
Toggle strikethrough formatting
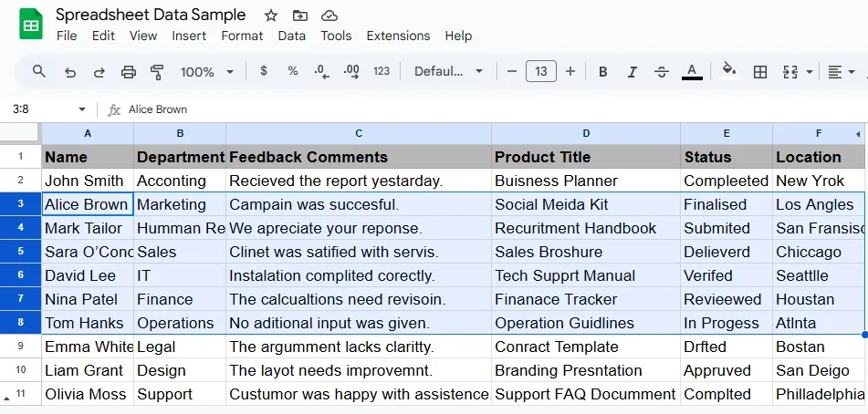662,72
